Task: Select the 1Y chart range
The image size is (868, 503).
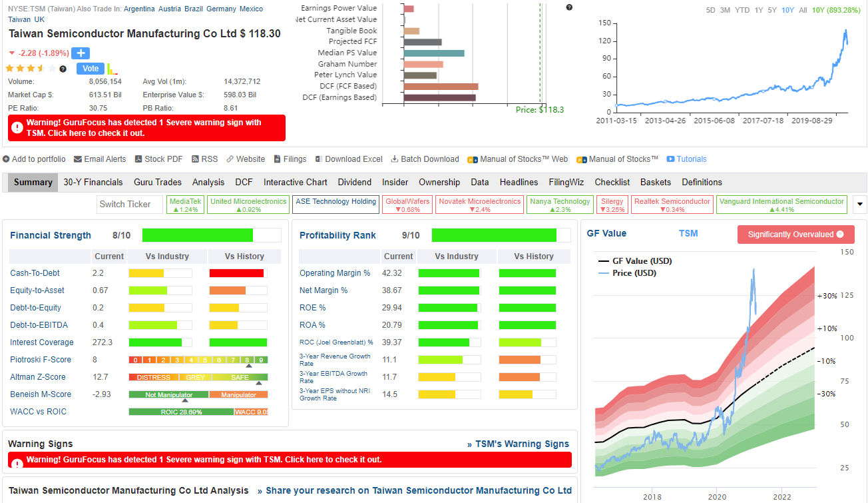Action: point(758,10)
